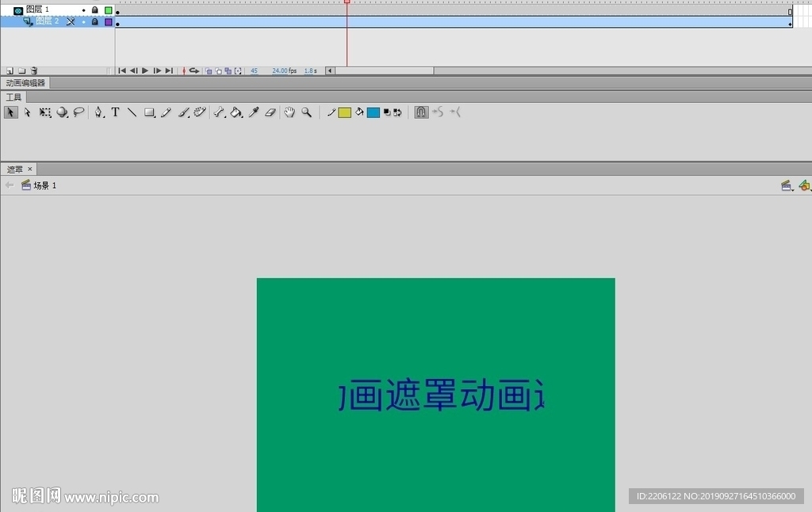This screenshot has height=512, width=812.
Task: Select the Zoom tool
Action: click(x=306, y=112)
